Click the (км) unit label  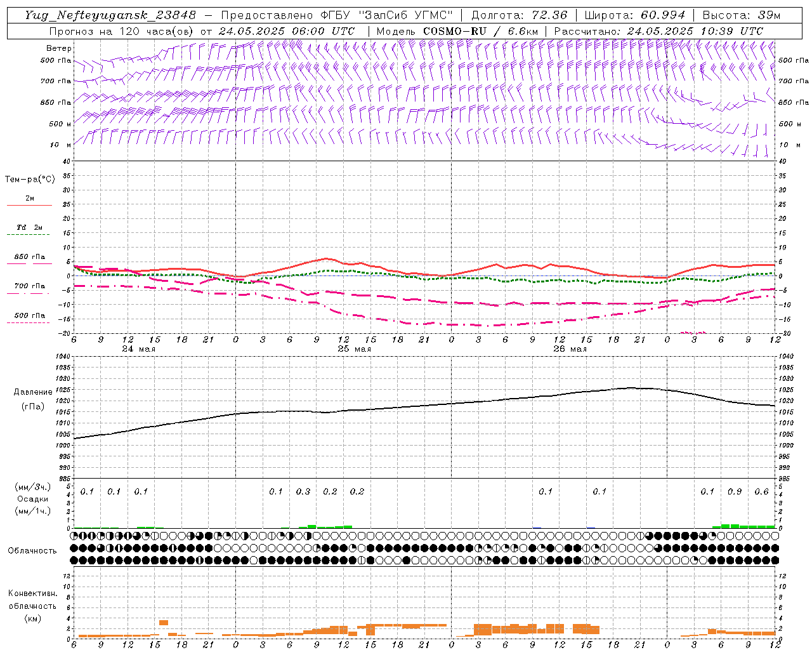pos(33,618)
